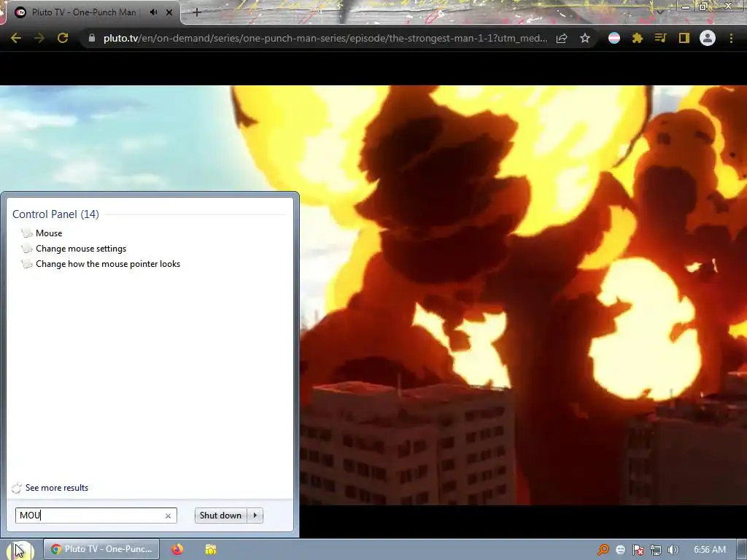Click the round gray tray icon
This screenshot has height=560, width=747.
click(x=620, y=550)
